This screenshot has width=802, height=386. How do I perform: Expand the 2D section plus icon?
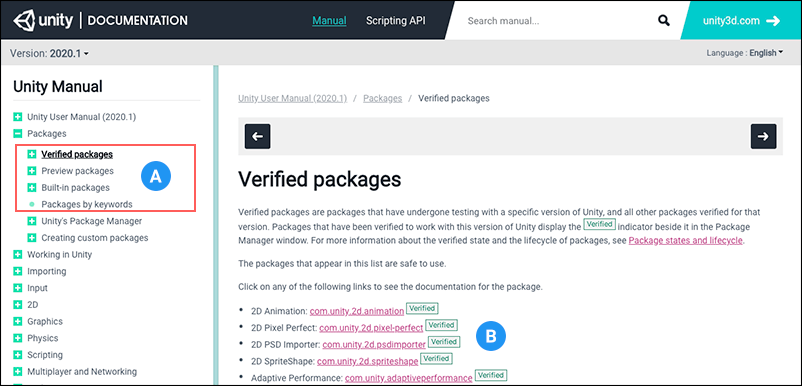click(18, 305)
